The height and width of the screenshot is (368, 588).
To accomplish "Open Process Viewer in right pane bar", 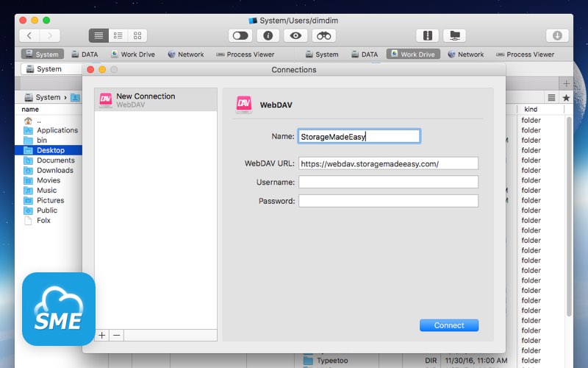I will pos(525,54).
